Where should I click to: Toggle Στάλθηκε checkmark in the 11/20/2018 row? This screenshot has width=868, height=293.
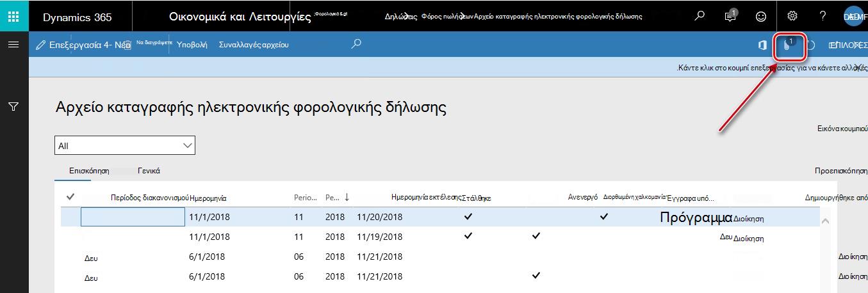pos(468,217)
